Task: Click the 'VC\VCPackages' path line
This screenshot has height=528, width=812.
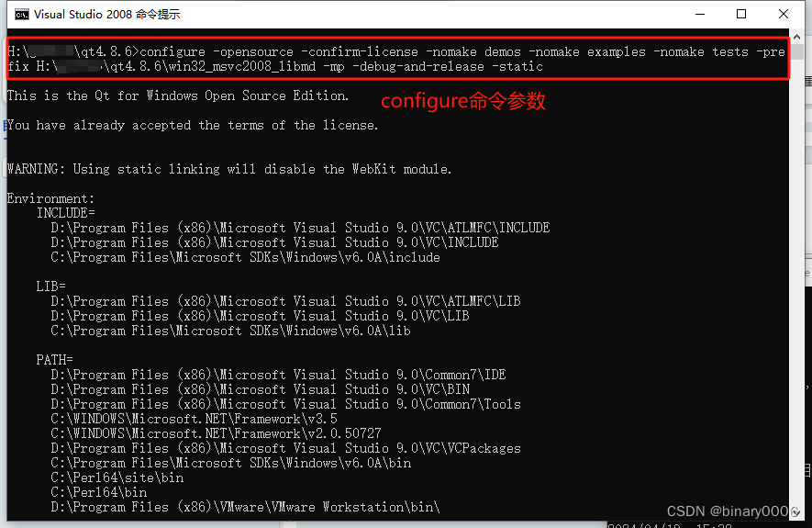Action: (285, 448)
